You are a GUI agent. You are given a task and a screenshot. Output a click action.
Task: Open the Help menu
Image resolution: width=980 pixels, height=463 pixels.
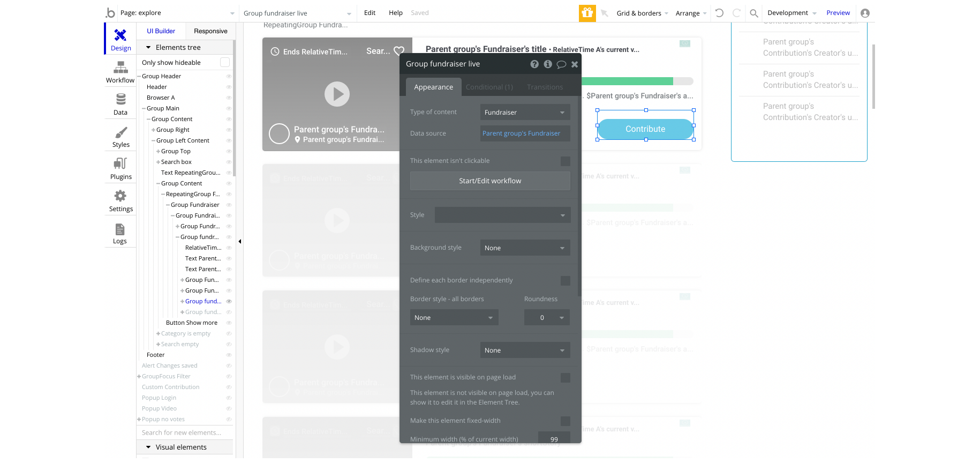396,13
